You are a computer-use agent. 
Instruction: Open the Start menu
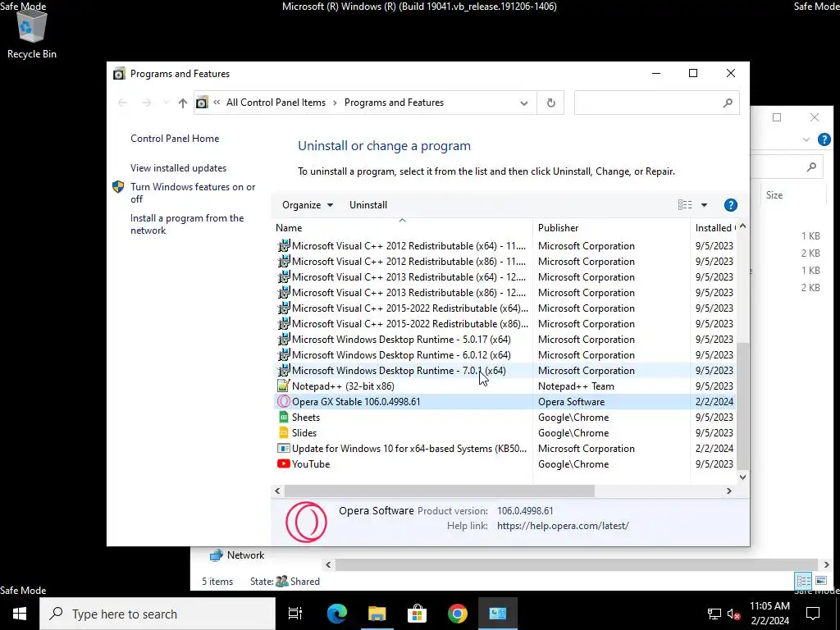click(x=20, y=614)
